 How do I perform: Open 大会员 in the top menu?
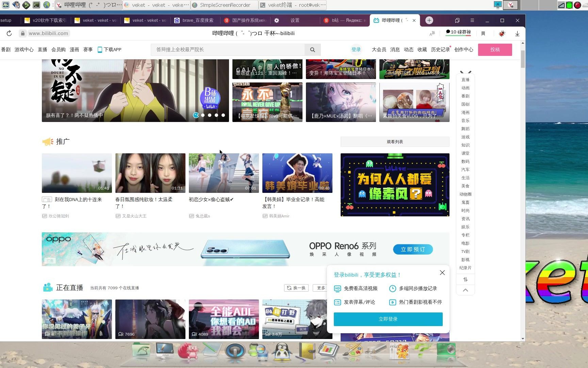[x=379, y=50]
